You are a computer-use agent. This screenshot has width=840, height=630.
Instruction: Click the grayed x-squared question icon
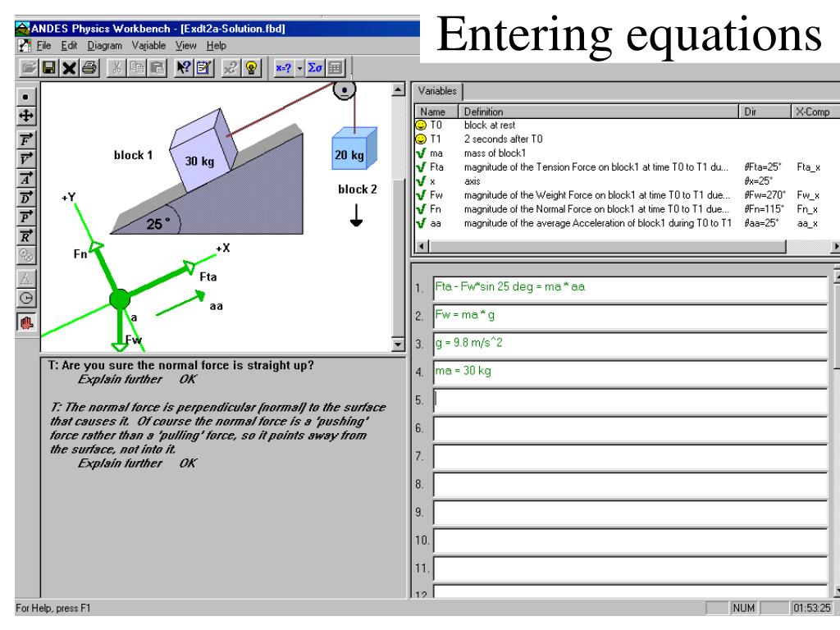coord(231,68)
